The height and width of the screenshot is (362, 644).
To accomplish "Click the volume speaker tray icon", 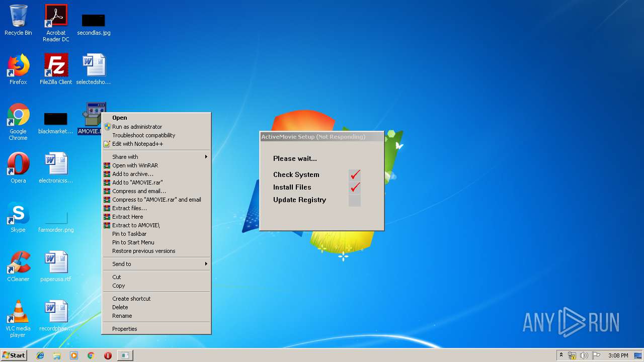I will tap(584, 355).
